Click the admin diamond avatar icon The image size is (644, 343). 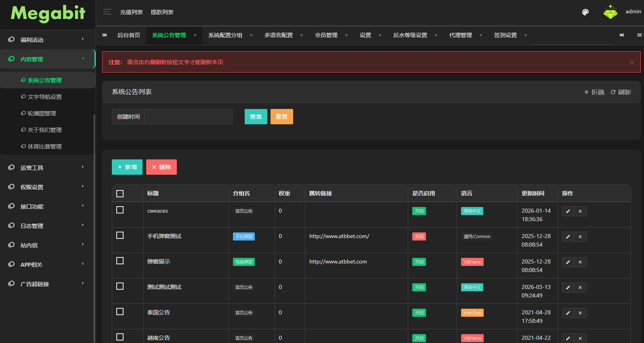610,12
